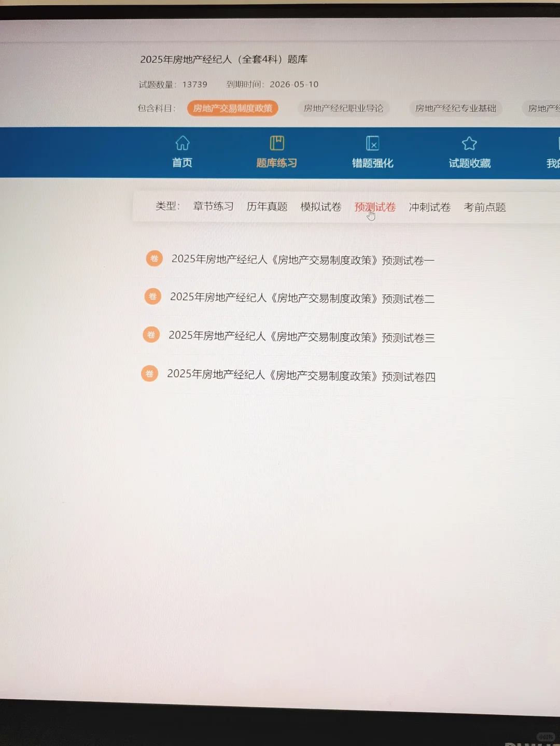Select subject 房地产经纪职业导论
Image resolution: width=560 pixels, height=746 pixels.
343,108
